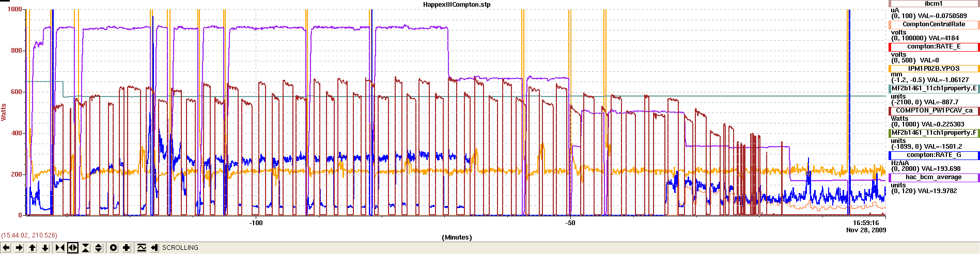This screenshot has height=254, width=980.
Task: Click the 1000 y-axis tick label
Action: (x=15, y=9)
